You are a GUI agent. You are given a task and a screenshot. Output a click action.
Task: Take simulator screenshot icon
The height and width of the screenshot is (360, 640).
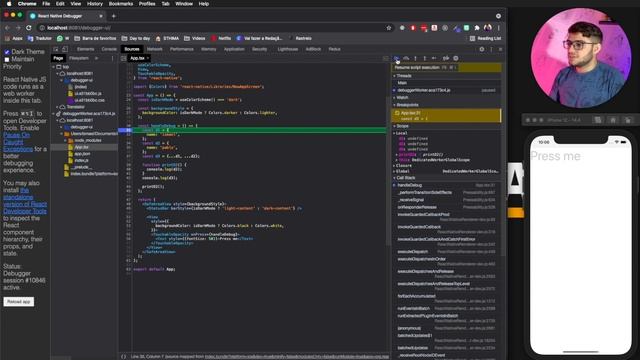[598, 120]
